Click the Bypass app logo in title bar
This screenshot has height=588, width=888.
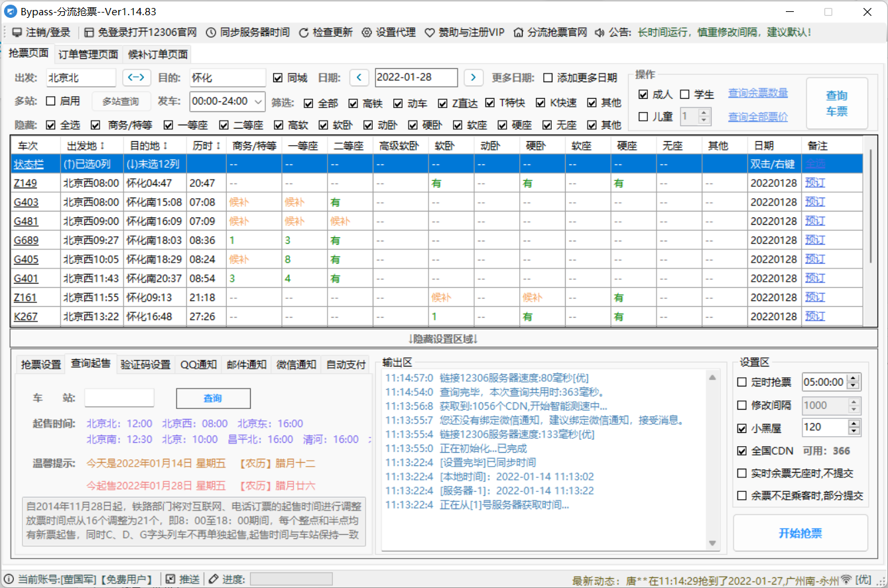[11, 11]
